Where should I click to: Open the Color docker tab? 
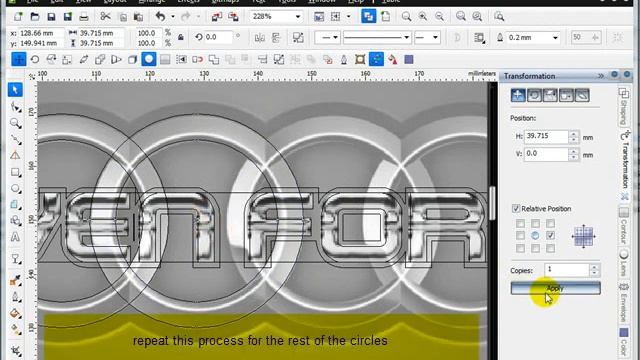(624, 341)
